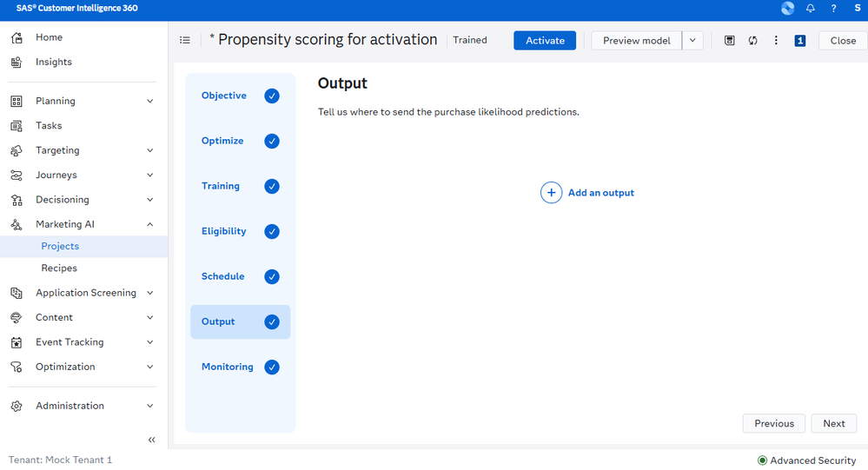Click the Optimization funnel icon
868x470 pixels.
[x=17, y=367]
